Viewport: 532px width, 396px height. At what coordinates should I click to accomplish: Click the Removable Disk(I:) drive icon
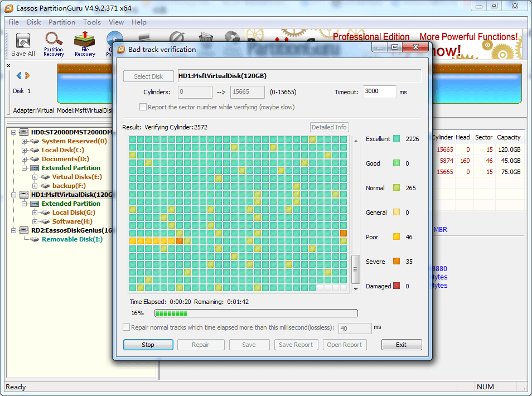pyautogui.click(x=35, y=239)
